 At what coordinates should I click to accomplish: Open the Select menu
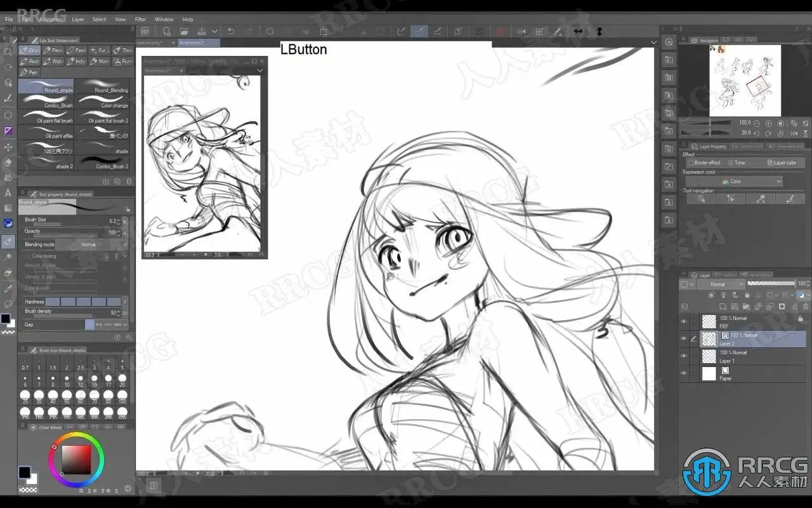pos(100,20)
